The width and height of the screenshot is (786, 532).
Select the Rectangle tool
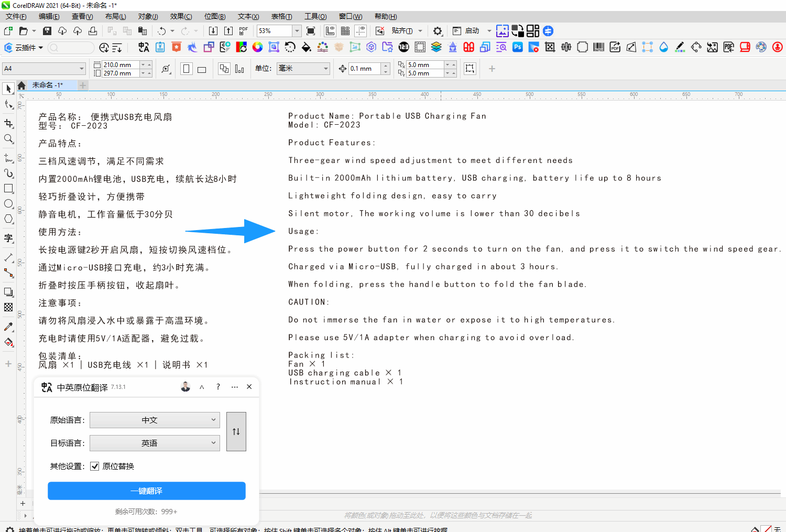[8, 188]
